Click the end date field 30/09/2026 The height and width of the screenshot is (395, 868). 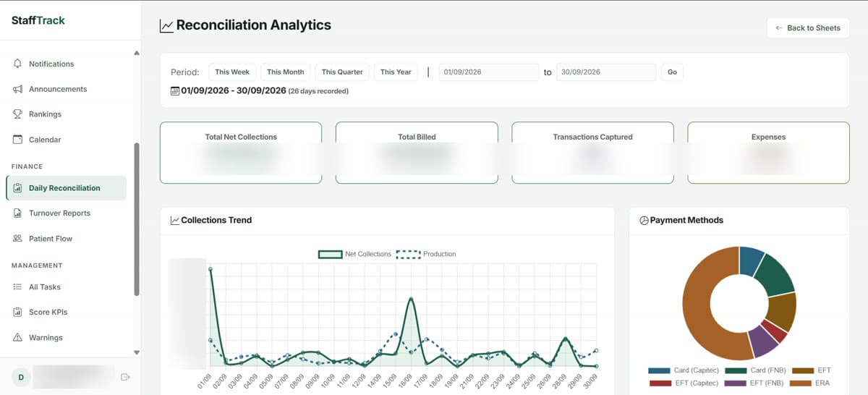(606, 72)
